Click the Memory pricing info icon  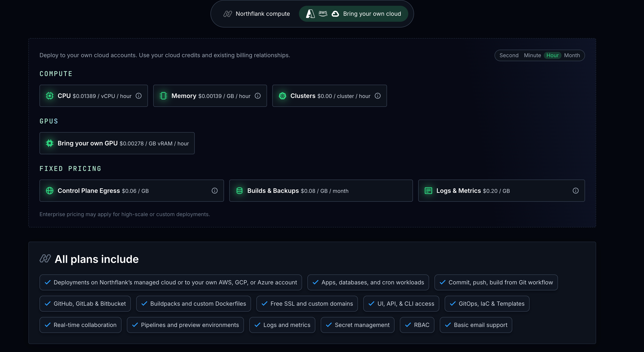click(x=257, y=96)
